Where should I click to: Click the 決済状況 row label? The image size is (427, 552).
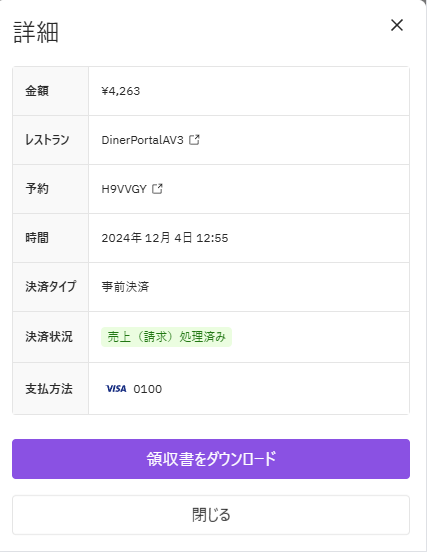tap(49, 337)
